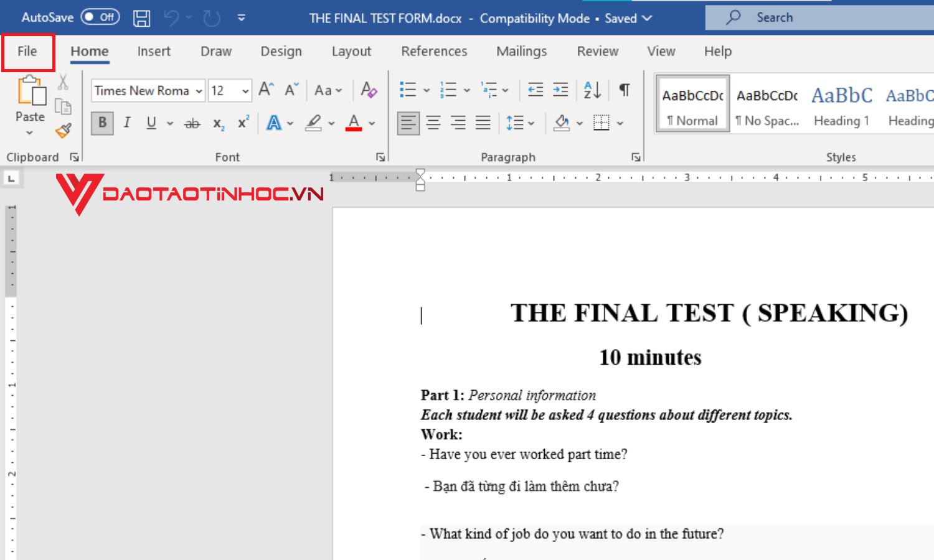Open the Font Color picker arrow

pos(370,123)
